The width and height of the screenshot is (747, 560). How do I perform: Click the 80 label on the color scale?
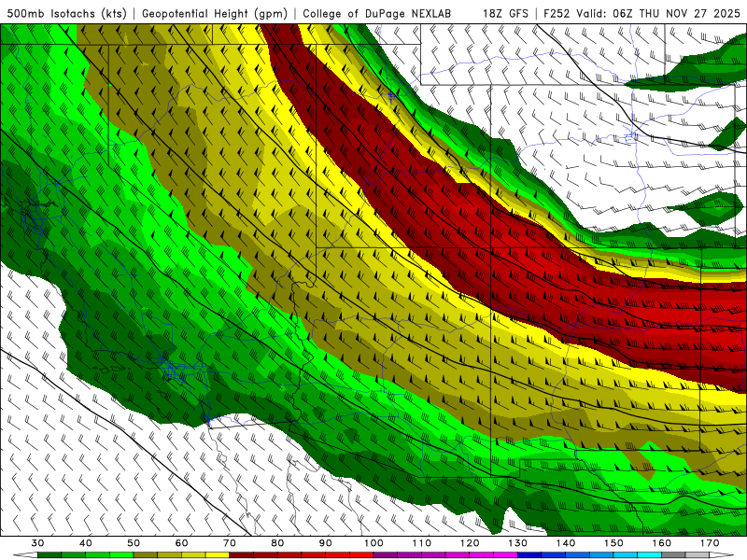click(x=277, y=543)
